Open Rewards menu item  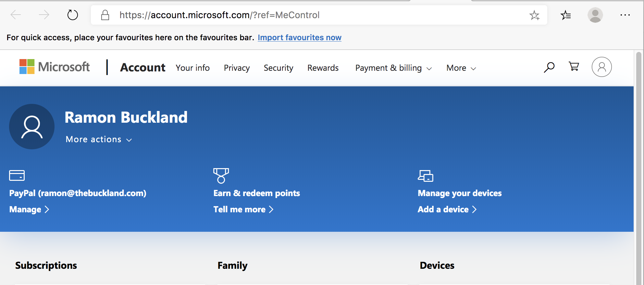[x=323, y=68]
